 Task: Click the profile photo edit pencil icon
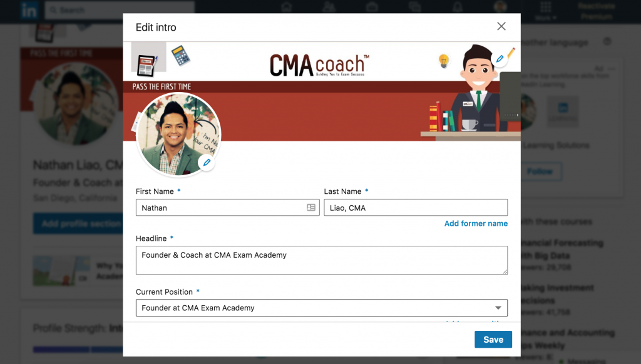point(207,163)
